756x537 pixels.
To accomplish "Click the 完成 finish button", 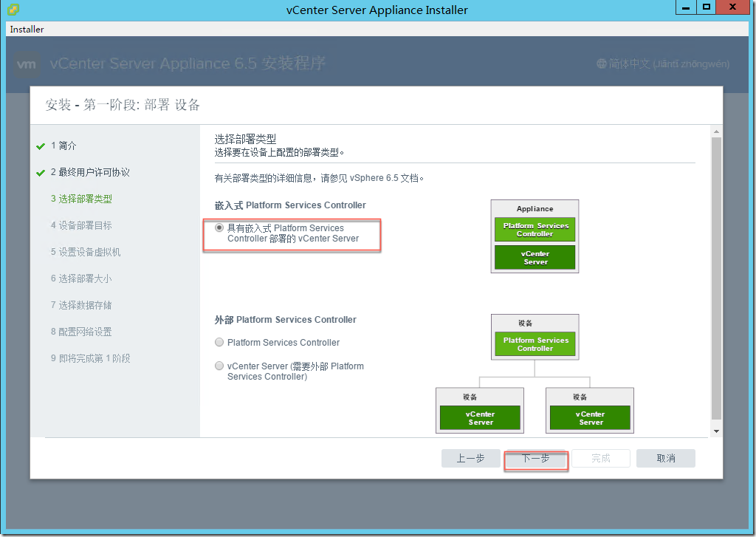I will click(x=601, y=459).
